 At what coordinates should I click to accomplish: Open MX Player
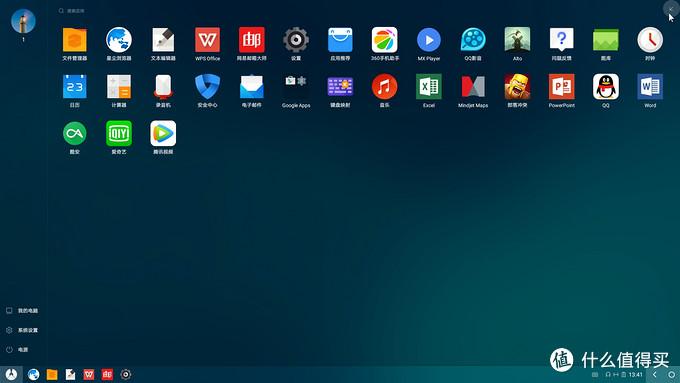(x=428, y=40)
